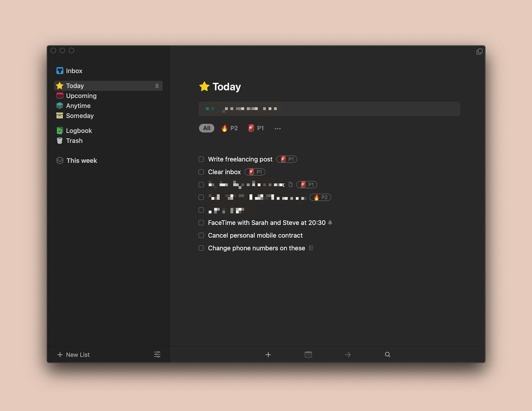The image size is (532, 411).
Task: Open quick find magnifier icon
Action: pos(388,355)
